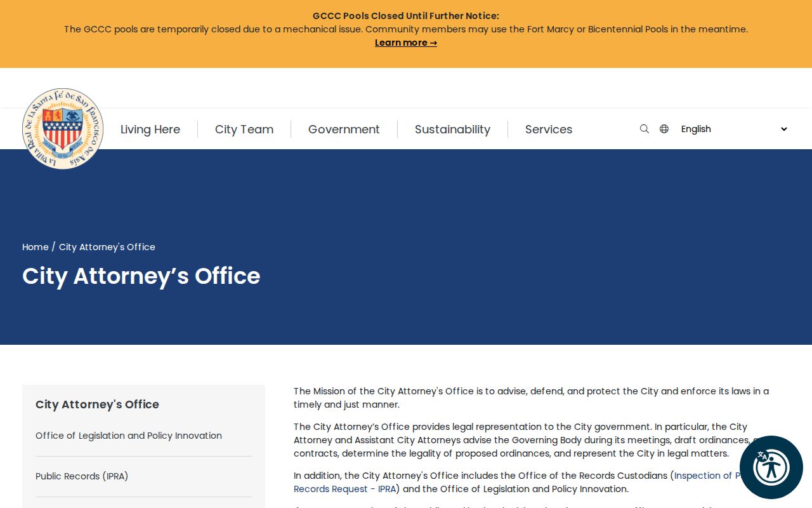The image size is (812, 508).
Task: Open the City Team menu
Action: [x=244, y=130]
